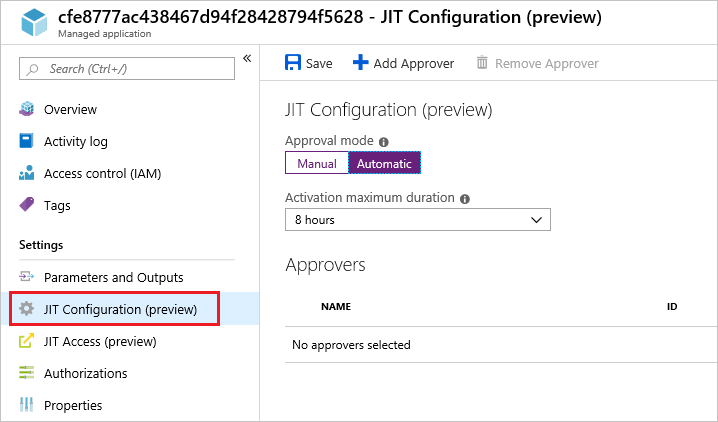718x422 pixels.
Task: Click the Add Approver plus icon
Action: pyautogui.click(x=361, y=63)
